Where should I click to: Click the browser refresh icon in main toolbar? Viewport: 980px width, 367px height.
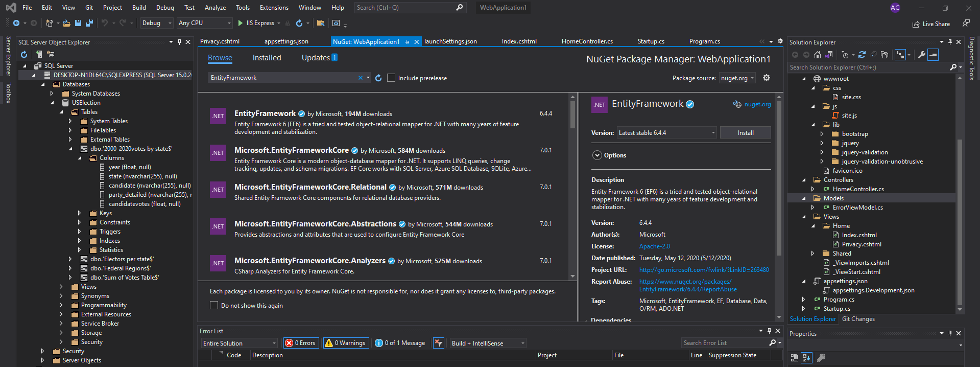coord(299,23)
